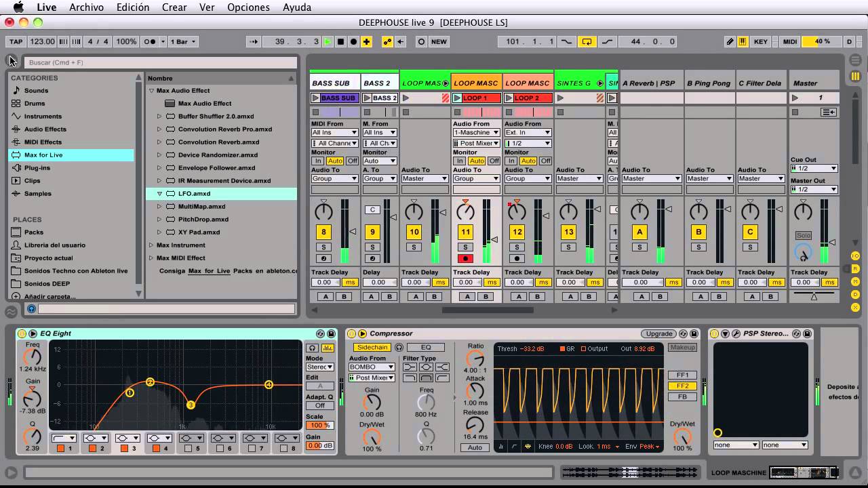The height and width of the screenshot is (488, 868).
Task: Click Compressor Sidechain button
Action: click(372, 347)
